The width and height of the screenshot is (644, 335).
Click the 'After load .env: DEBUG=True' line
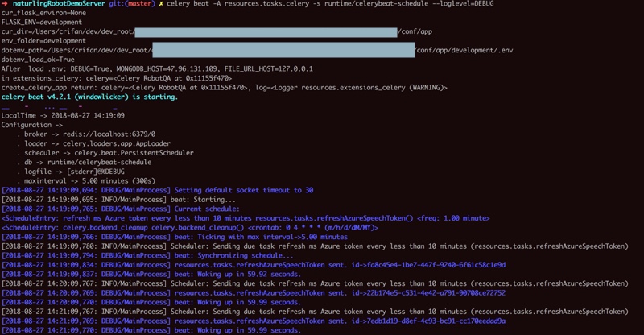click(157, 68)
